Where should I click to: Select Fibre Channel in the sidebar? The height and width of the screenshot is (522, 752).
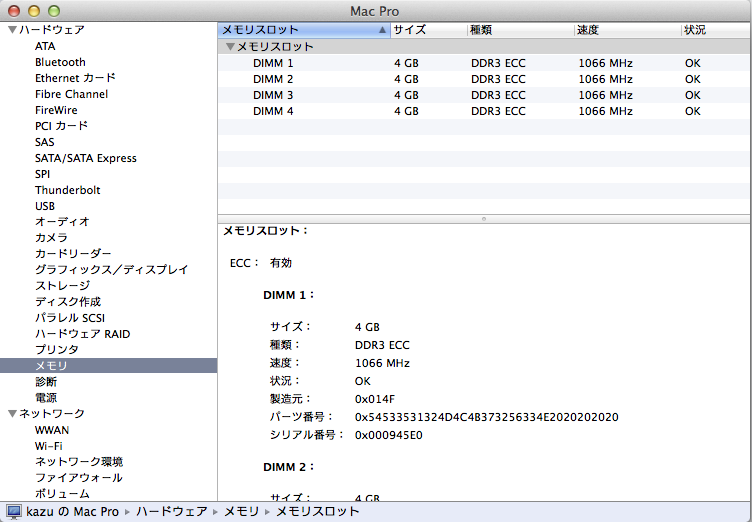[x=71, y=94]
